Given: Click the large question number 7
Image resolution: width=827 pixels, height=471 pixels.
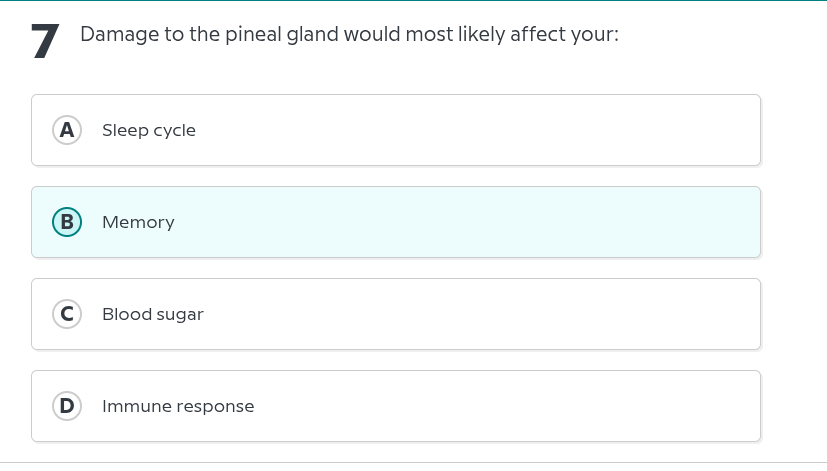Looking at the screenshot, I should coord(44,44).
